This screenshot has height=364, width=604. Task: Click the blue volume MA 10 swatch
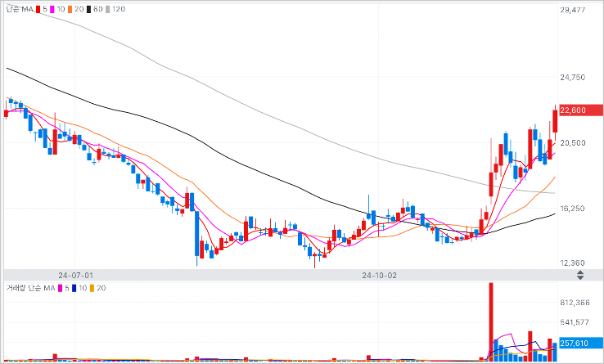coord(74,288)
